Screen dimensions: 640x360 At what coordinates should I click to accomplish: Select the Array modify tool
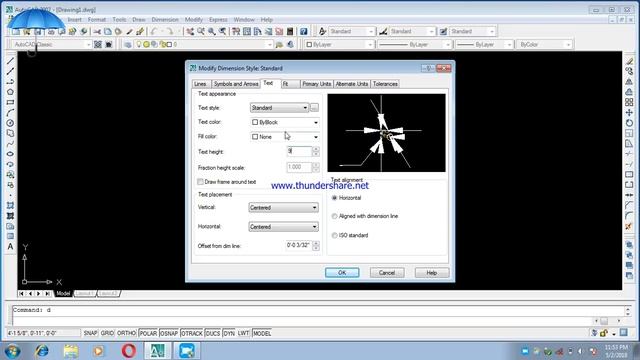[x=629, y=102]
